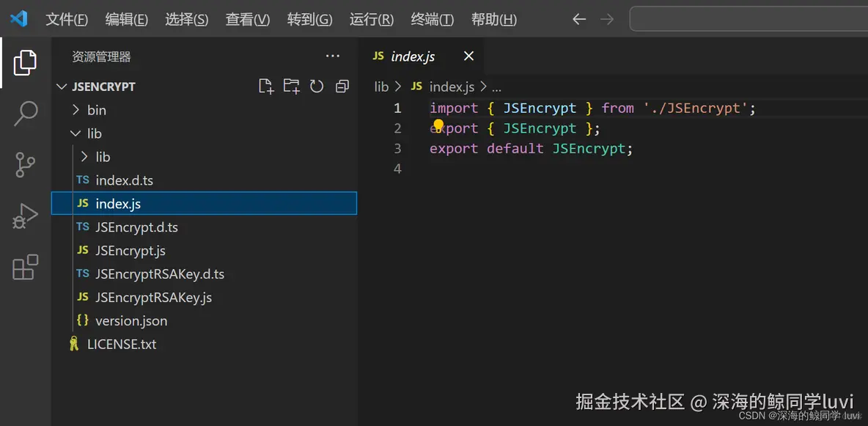Collapse the JSENCRYPT root folder
The image size is (868, 426).
(x=62, y=87)
